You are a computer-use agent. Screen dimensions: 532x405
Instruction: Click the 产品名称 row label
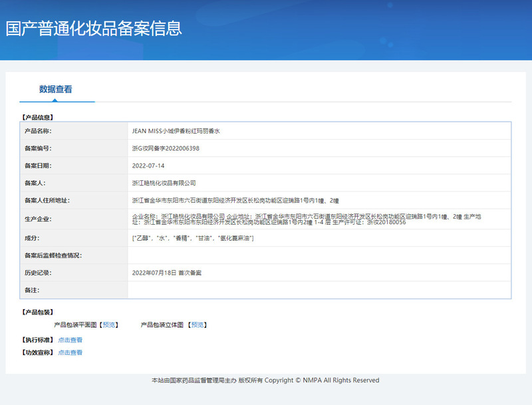pos(38,131)
